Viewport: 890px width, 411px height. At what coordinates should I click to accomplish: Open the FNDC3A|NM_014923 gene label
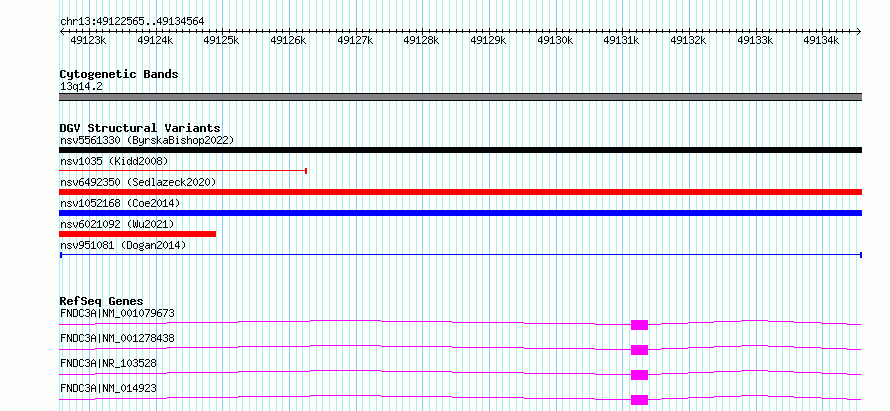[x=108, y=388]
